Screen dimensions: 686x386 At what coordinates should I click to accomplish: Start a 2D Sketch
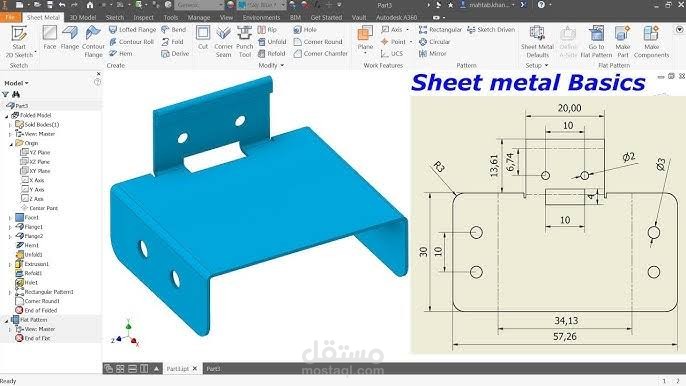(x=19, y=42)
